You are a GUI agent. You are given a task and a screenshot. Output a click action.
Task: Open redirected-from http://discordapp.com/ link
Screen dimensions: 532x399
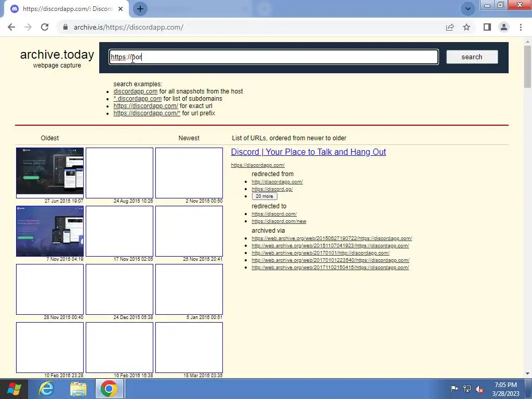click(x=277, y=182)
